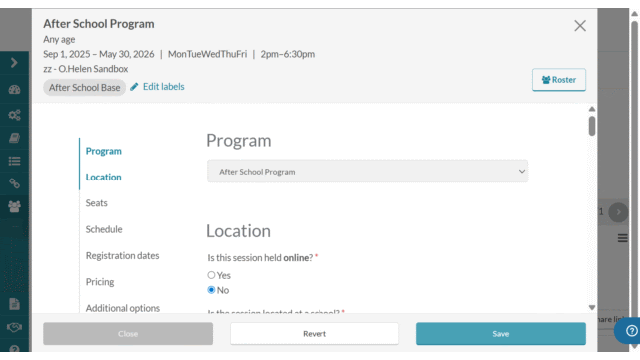Screen dimensions: 640x360
Task: Open the list icon in sidebar
Action: pyautogui.click(x=14, y=161)
